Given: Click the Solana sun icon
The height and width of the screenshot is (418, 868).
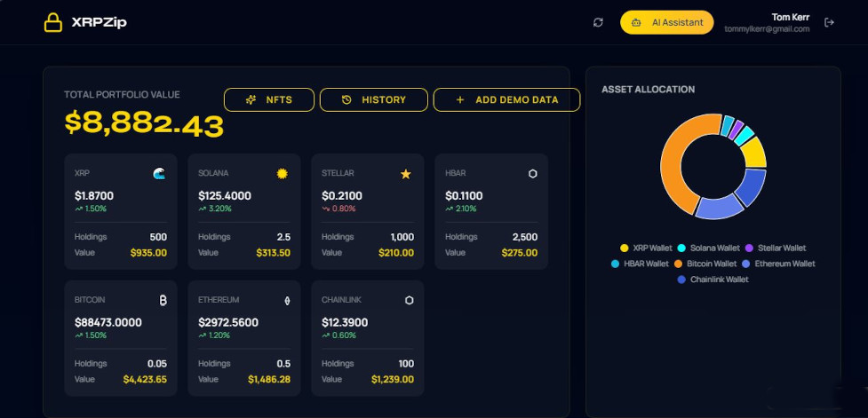Looking at the screenshot, I should 283,174.
